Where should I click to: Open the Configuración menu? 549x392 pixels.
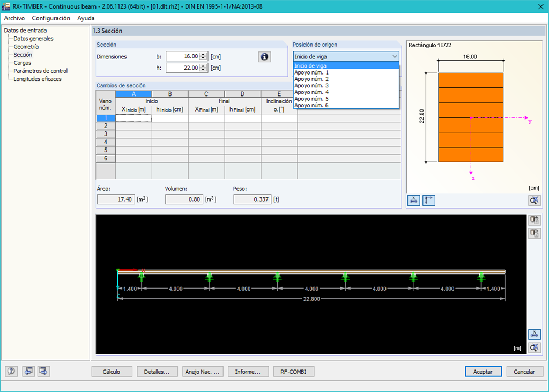[x=51, y=18]
